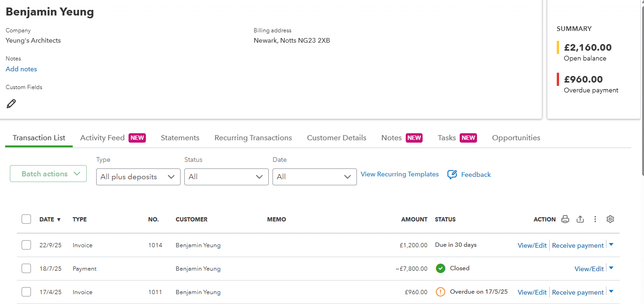644x304 pixels.
Task: Open the Status filter dropdown
Action: (x=226, y=177)
